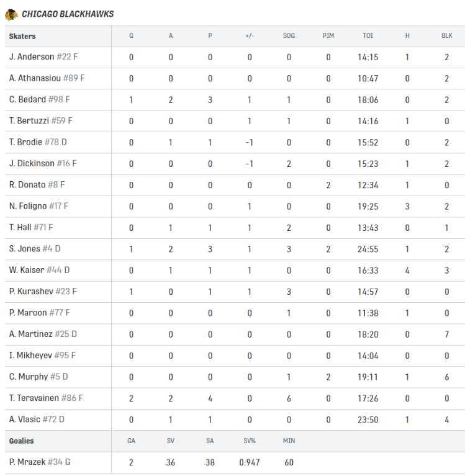Click the BLK column header
The image size is (465, 476).
point(447,36)
